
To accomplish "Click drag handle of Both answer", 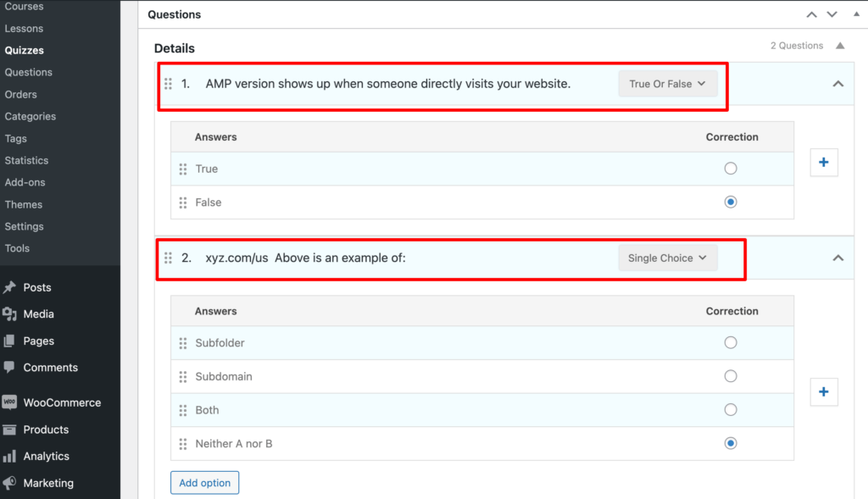I will 183,410.
